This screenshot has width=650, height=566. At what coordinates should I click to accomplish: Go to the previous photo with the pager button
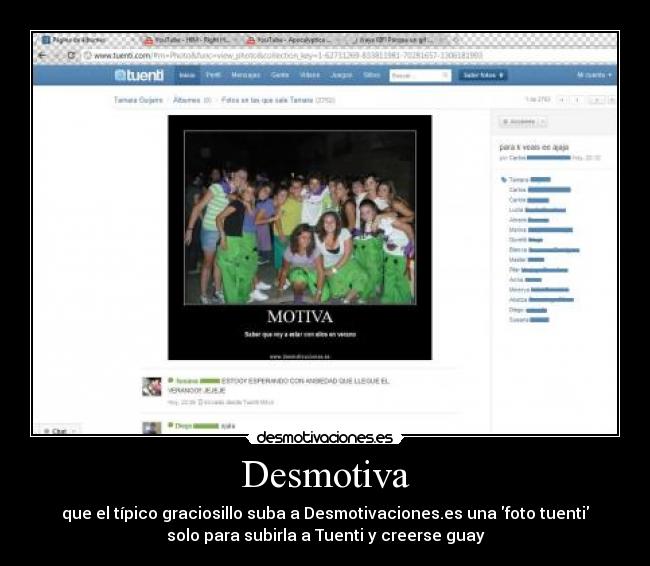click(577, 100)
